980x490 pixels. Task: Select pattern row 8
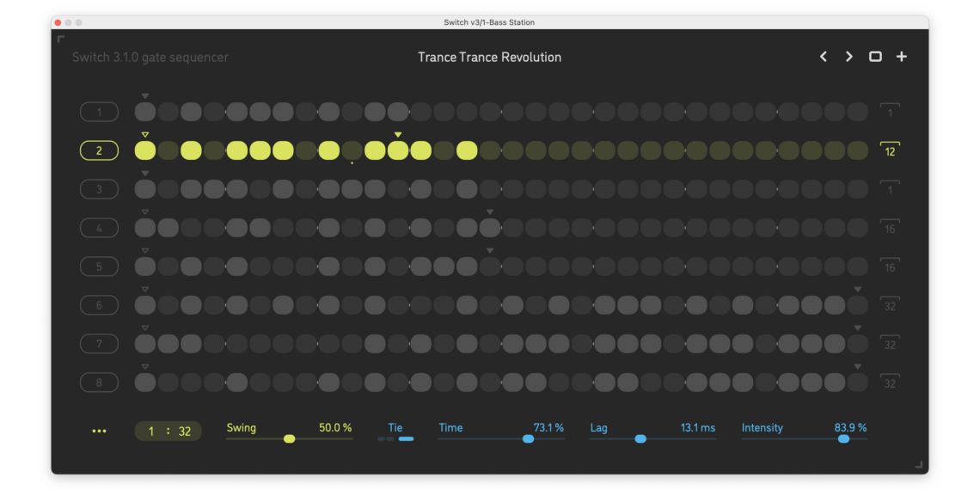point(99,383)
